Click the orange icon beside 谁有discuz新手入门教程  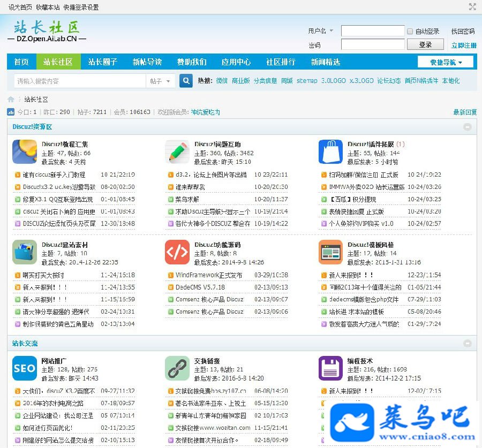(18, 175)
